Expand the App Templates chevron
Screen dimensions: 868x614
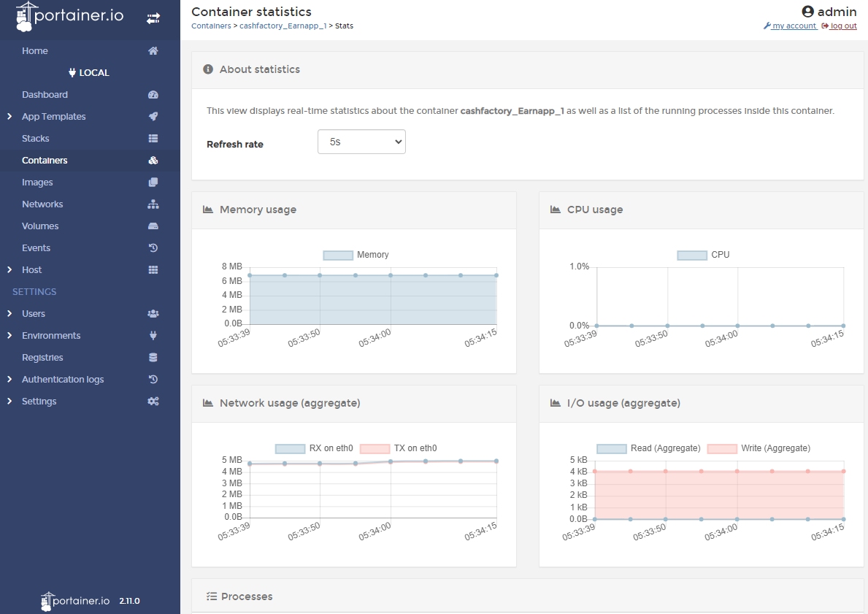(x=9, y=116)
